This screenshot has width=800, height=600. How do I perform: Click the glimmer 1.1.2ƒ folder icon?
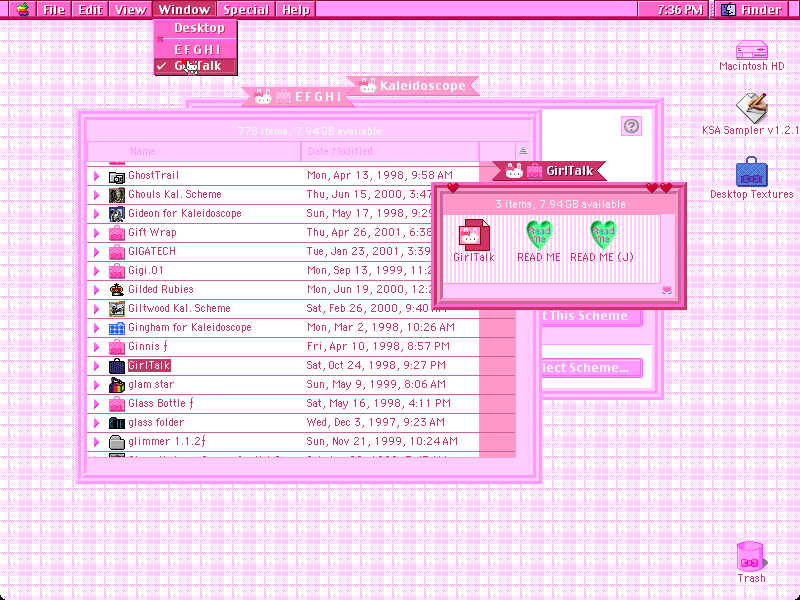[117, 442]
